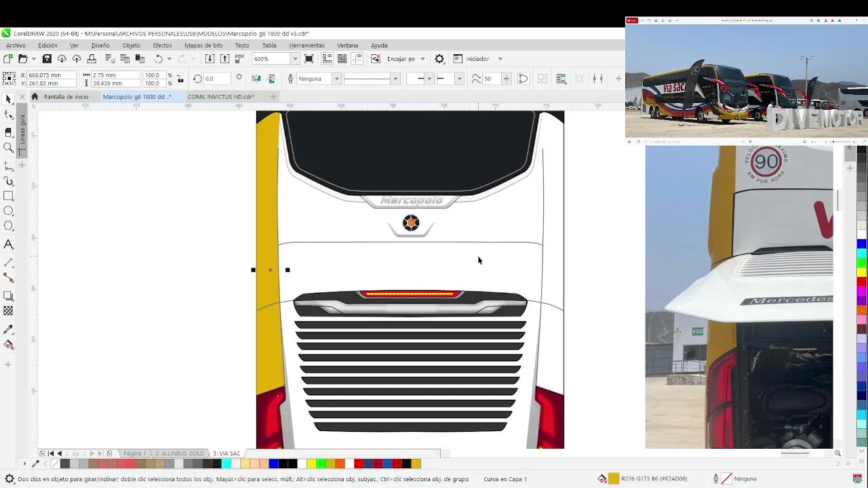Image resolution: width=868 pixels, height=488 pixels.
Task: Click the rotation angle field
Action: coord(218,79)
